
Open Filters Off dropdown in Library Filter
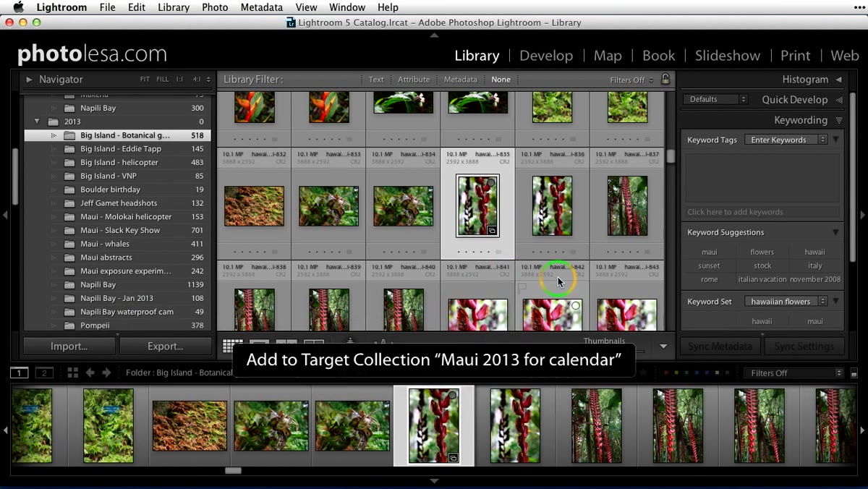click(631, 80)
